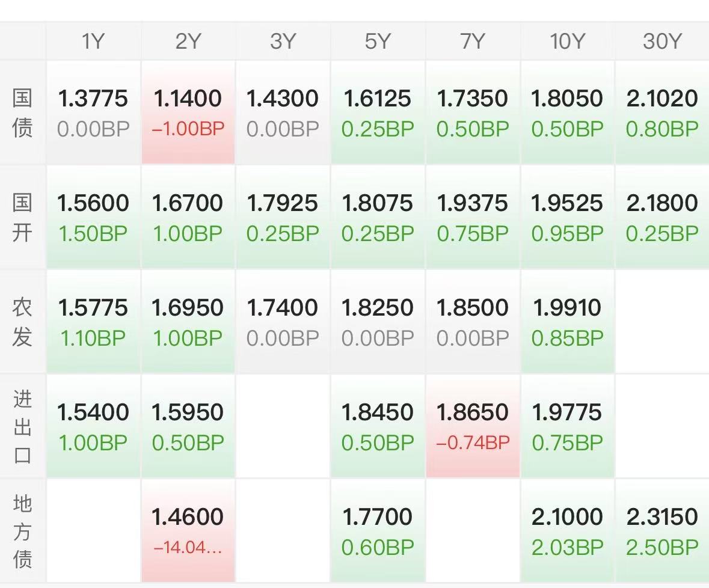
Task: Select the 10Y maturity column header
Action: click(567, 41)
